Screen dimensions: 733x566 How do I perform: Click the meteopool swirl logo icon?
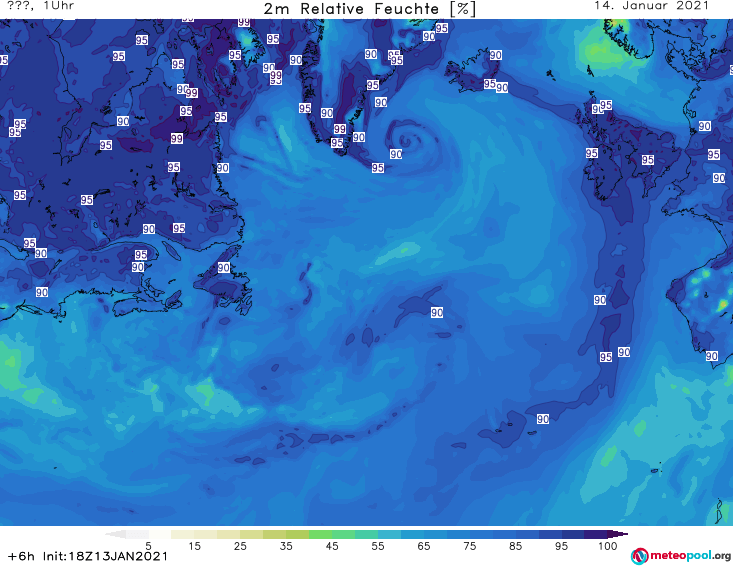coord(639,556)
